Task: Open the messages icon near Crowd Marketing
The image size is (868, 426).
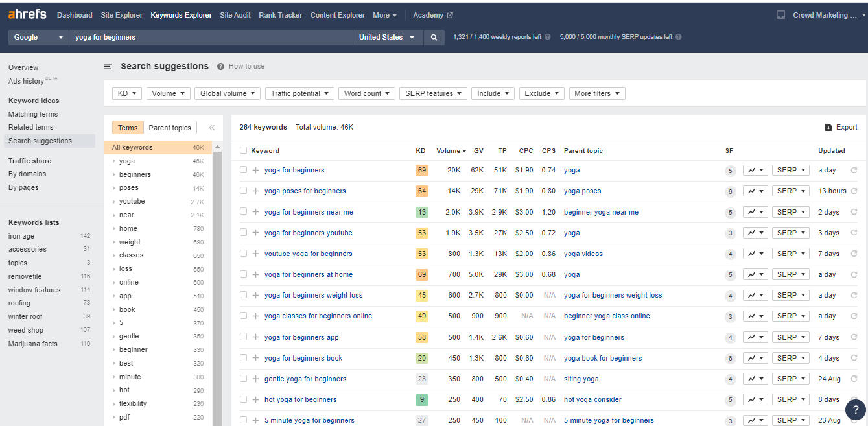Action: pos(780,14)
